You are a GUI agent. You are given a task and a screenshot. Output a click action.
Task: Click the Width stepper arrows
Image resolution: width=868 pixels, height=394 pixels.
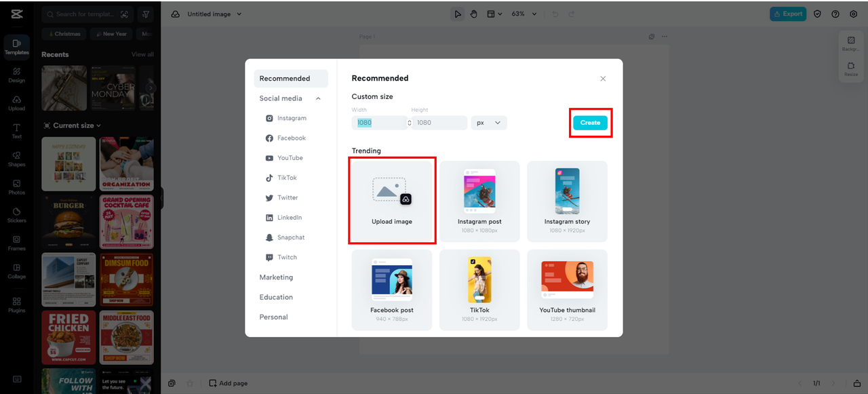409,123
